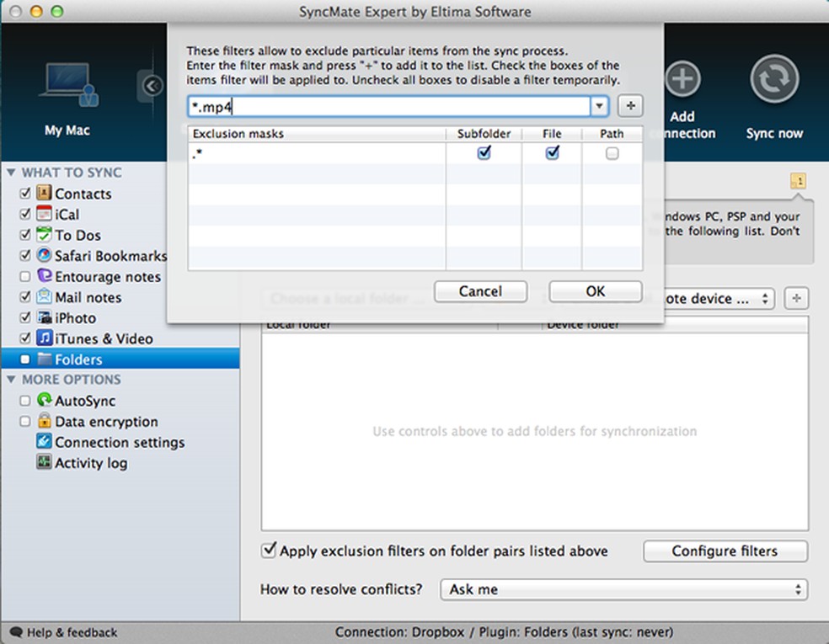Click the Contacts address book icon
The width and height of the screenshot is (829, 644).
click(x=44, y=193)
